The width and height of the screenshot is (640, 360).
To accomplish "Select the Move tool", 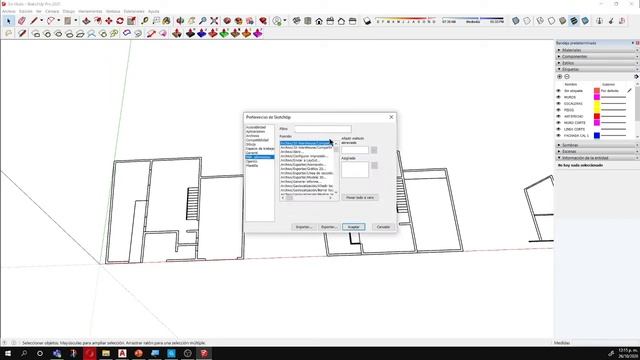I will pos(109,21).
